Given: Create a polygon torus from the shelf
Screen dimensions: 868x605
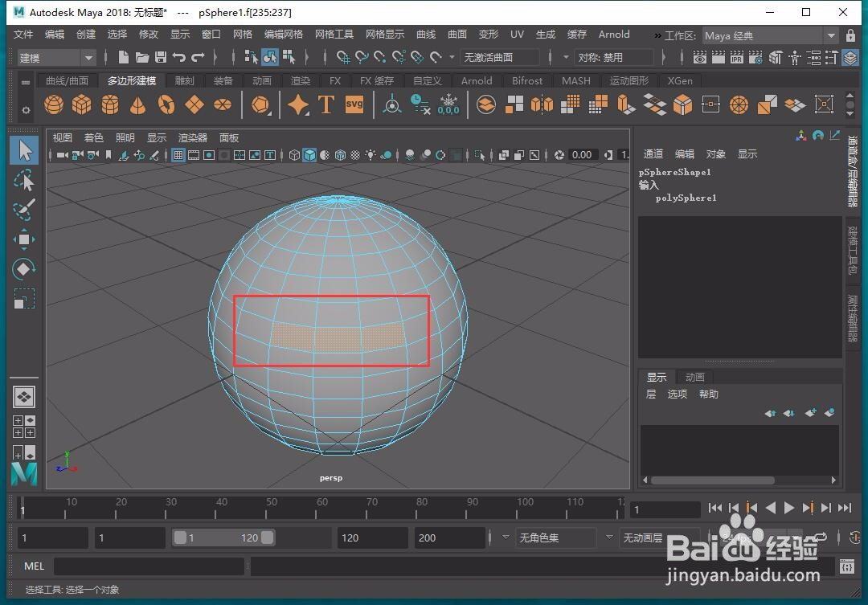Looking at the screenshot, I should tap(166, 104).
